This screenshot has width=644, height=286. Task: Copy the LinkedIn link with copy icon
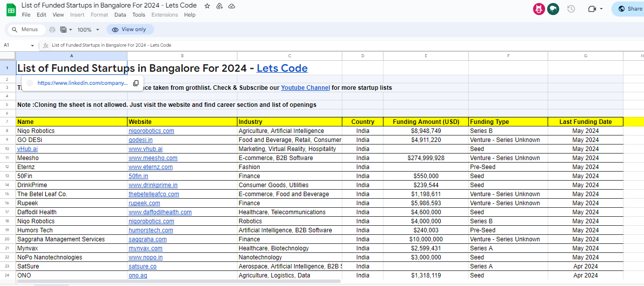136,83
